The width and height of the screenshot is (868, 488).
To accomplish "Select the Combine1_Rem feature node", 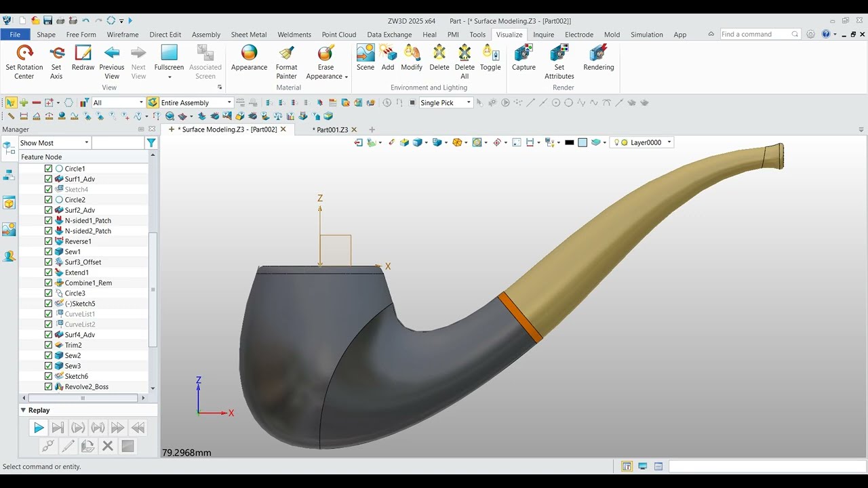I will 88,283.
